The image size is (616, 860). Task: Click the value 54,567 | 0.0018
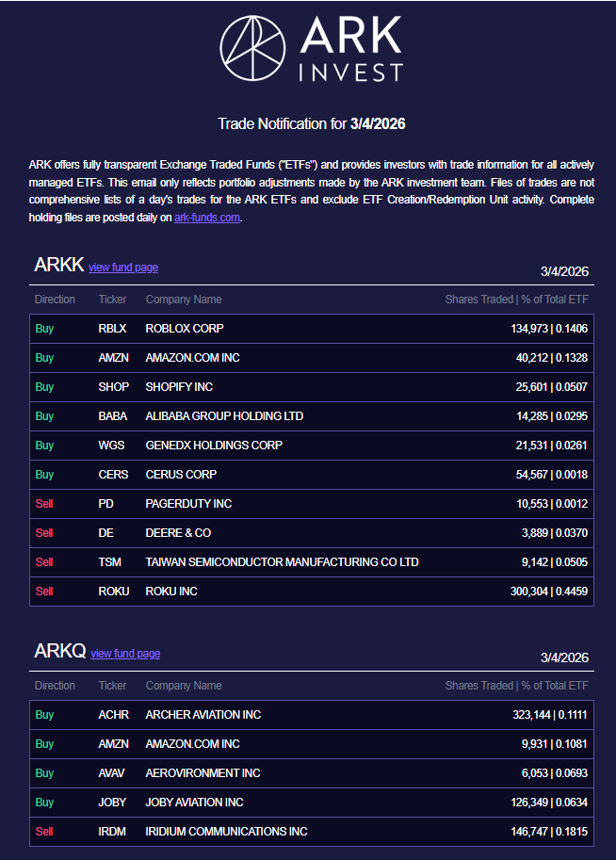pyautogui.click(x=551, y=475)
